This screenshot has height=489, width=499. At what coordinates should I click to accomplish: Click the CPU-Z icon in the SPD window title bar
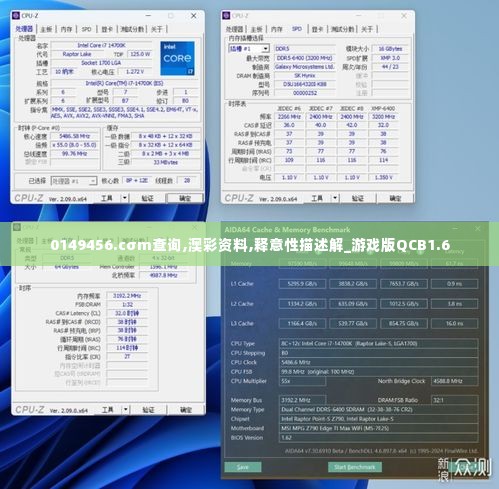coord(226,16)
